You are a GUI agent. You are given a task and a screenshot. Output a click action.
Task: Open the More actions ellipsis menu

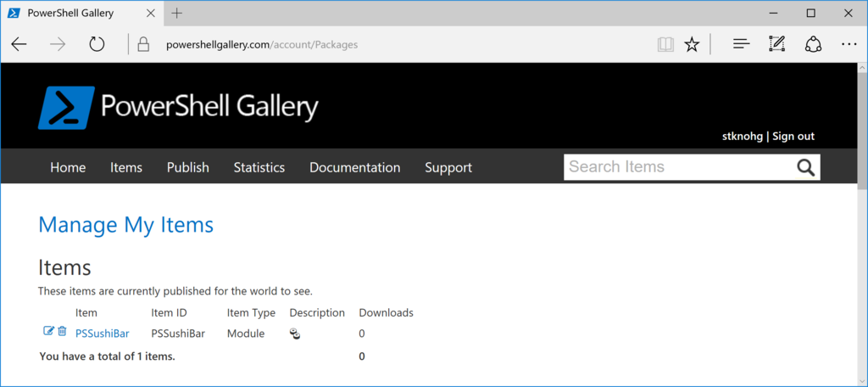pyautogui.click(x=849, y=44)
